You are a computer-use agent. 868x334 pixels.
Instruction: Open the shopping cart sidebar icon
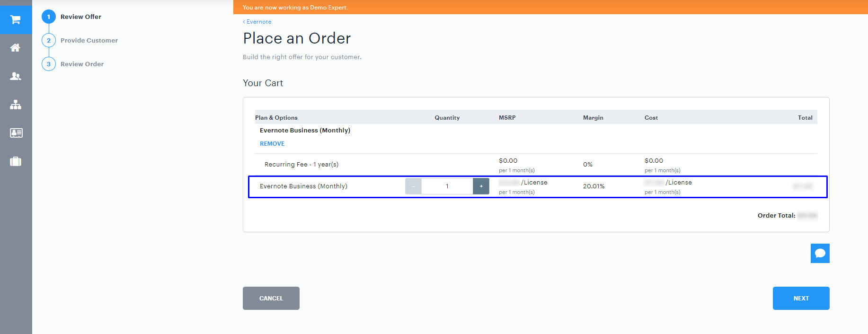(x=16, y=19)
